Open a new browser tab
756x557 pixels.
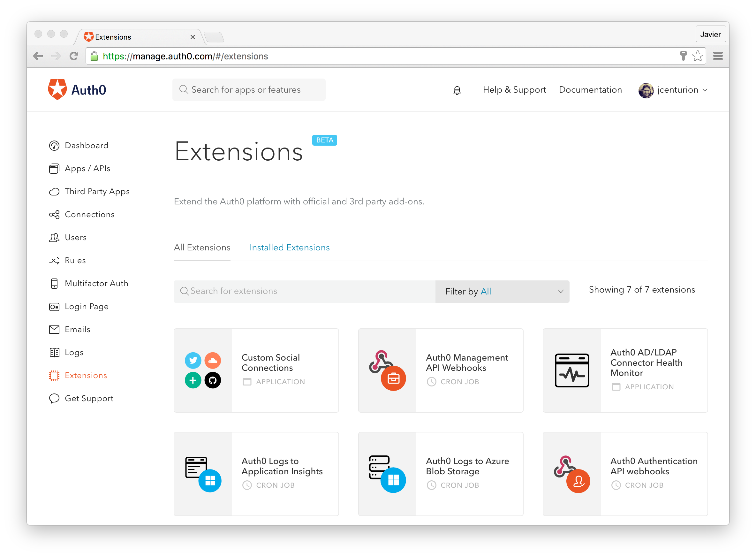point(213,37)
